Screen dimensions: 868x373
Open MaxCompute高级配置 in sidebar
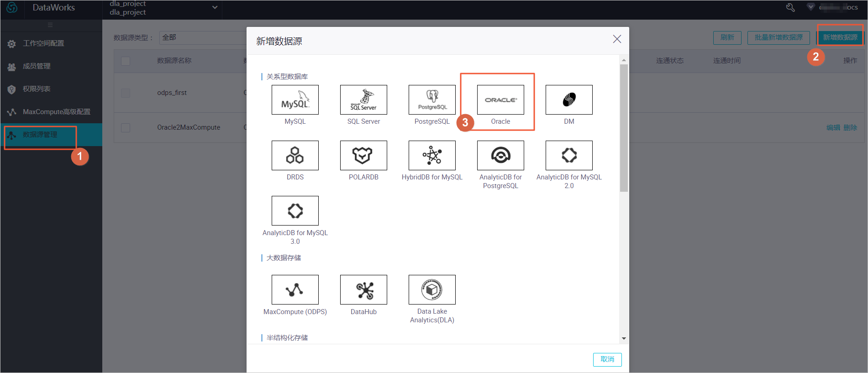[51, 112]
